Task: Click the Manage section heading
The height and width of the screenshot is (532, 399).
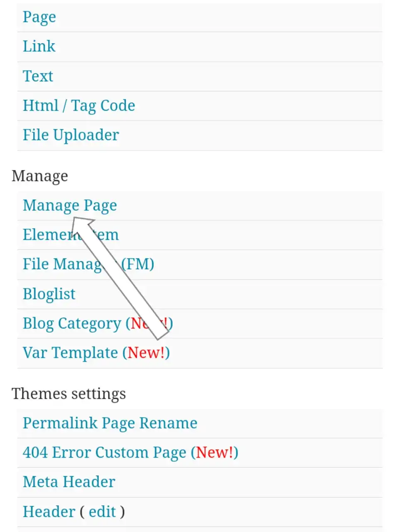Action: click(39, 176)
